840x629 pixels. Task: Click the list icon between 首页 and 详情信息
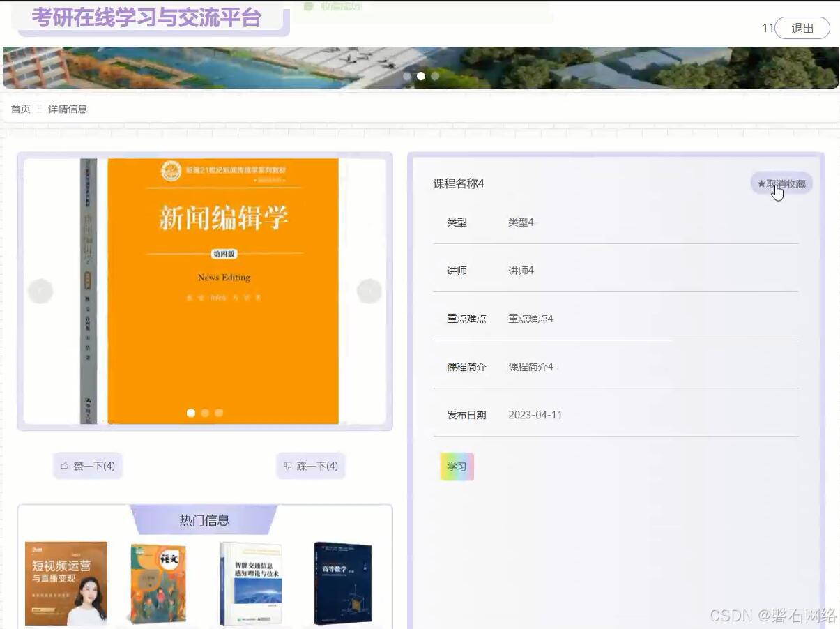[39, 109]
